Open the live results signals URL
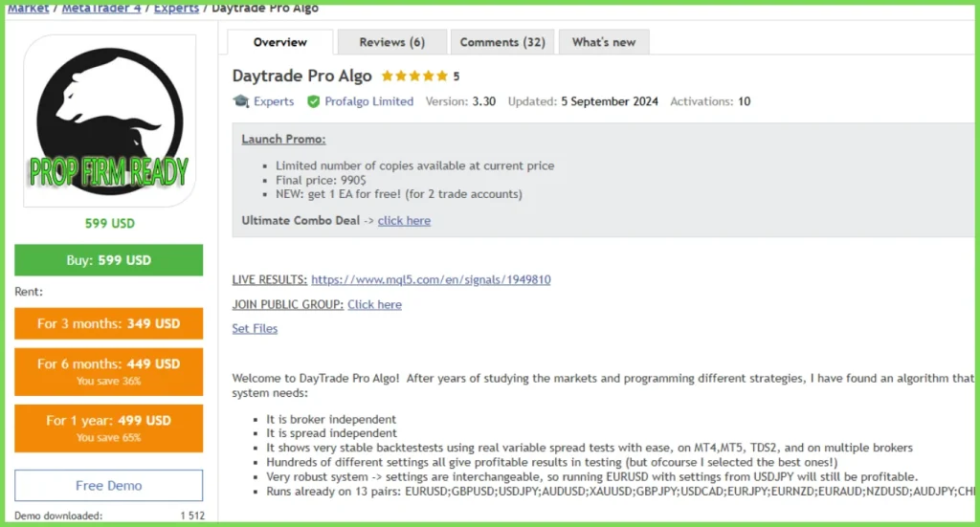 coord(431,279)
